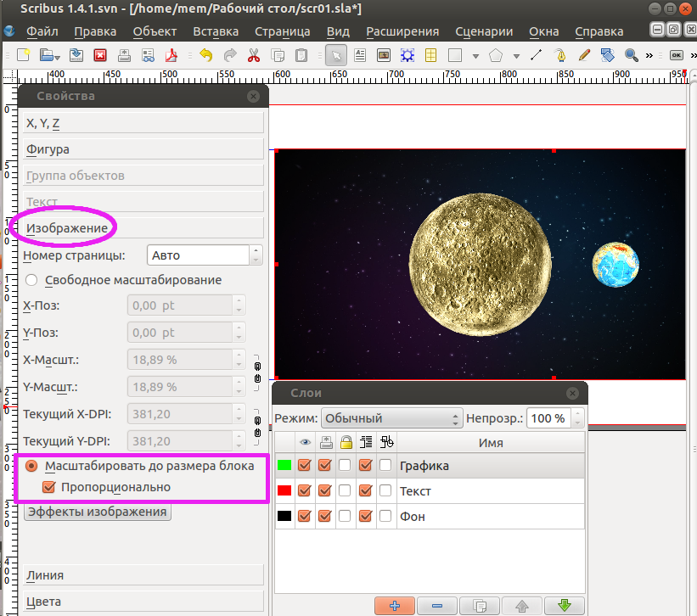Screen dimensions: 697x616
Task: Click the chain link beside X/Y scale fields
Action: click(257, 373)
